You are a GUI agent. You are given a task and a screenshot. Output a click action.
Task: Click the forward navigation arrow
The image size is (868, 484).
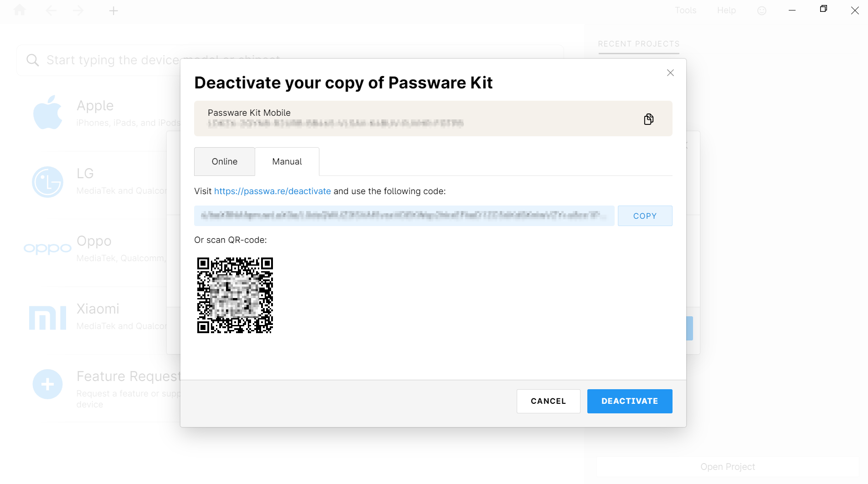click(78, 10)
